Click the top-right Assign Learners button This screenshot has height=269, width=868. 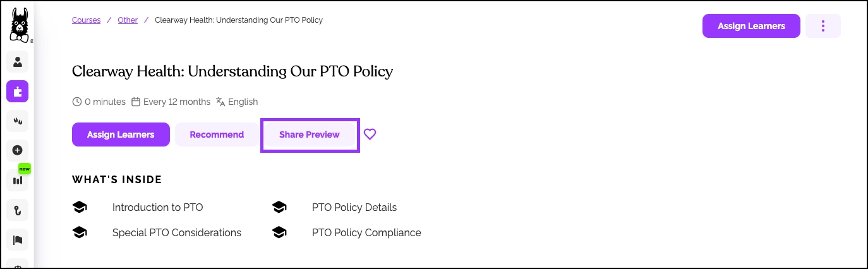(x=751, y=26)
